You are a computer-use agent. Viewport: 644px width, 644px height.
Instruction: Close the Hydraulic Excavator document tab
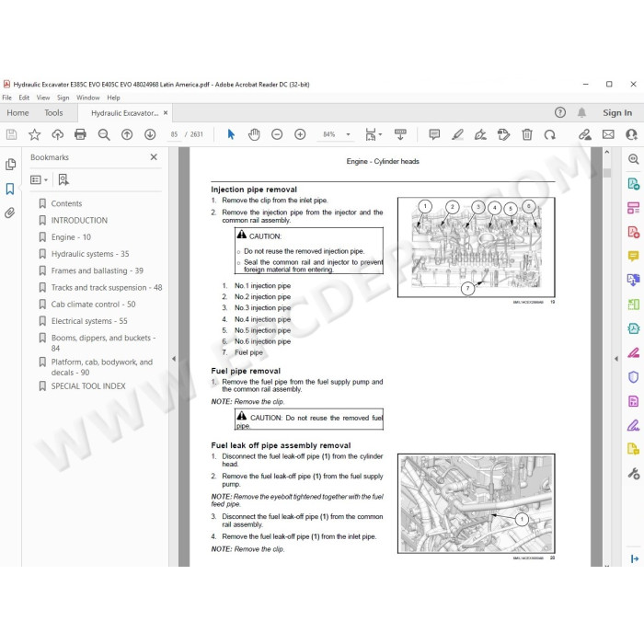pos(166,112)
